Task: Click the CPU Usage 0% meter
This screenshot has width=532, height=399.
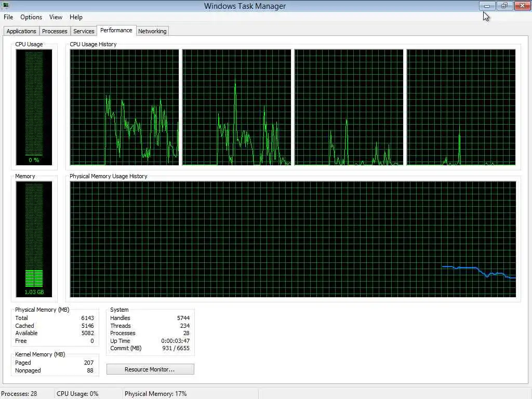Action: pos(34,107)
